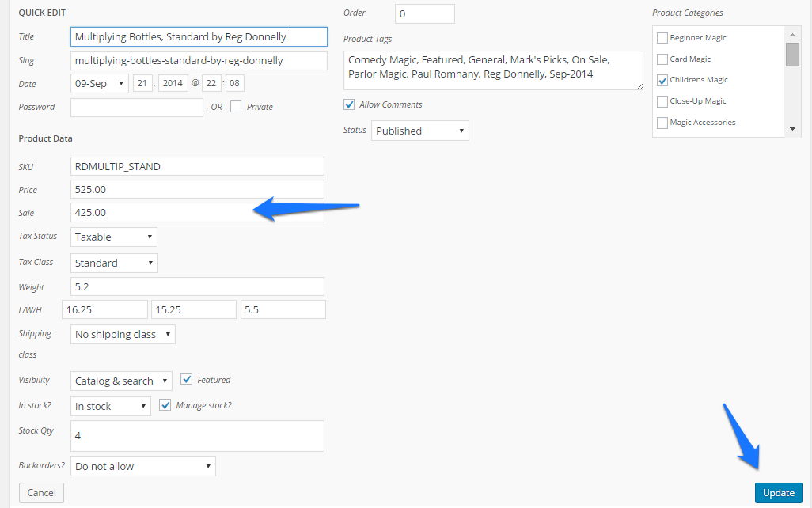Open the No shipping class dropdown
This screenshot has width=812, height=508.
point(123,334)
